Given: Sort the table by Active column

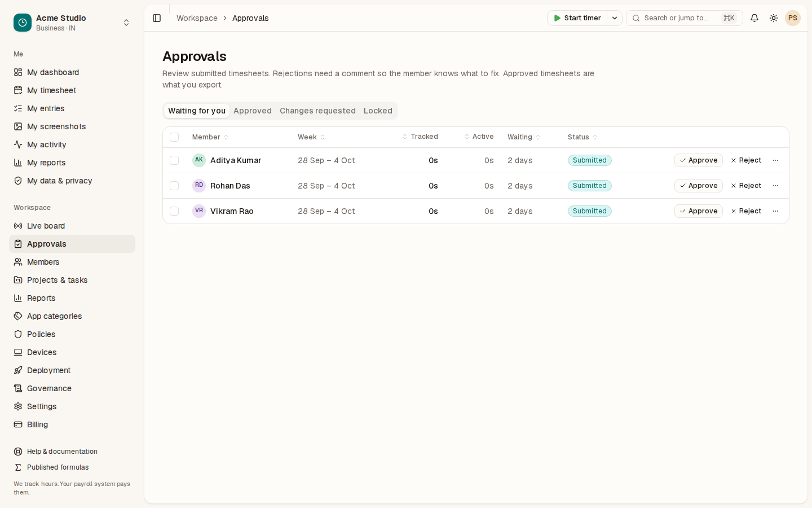Looking at the screenshot, I should click(x=479, y=137).
